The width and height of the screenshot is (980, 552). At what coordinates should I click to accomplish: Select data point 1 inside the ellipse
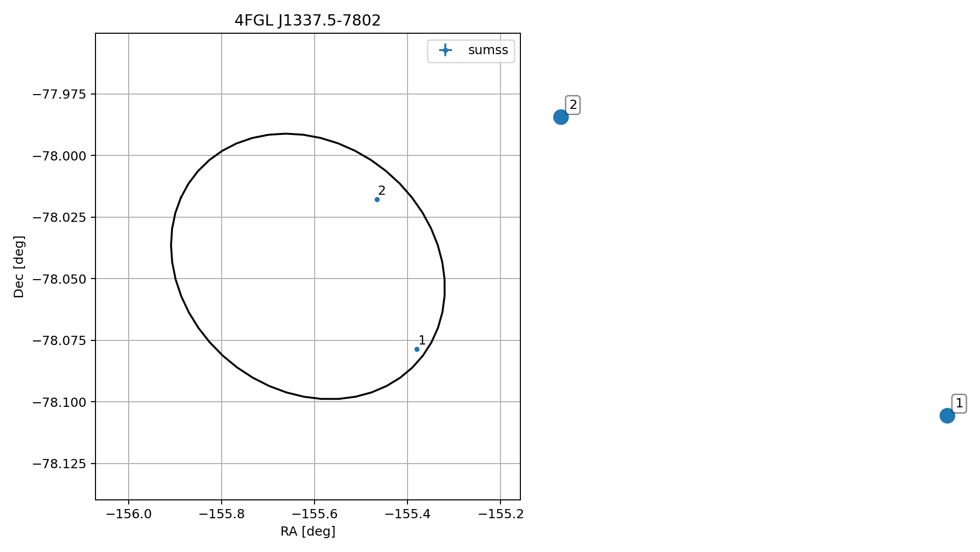click(417, 350)
